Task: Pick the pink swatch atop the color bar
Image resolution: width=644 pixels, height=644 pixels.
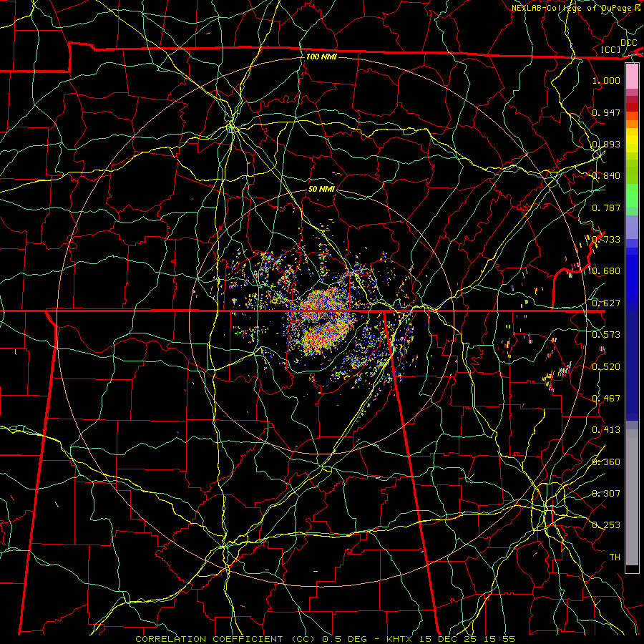Action: pyautogui.click(x=632, y=76)
